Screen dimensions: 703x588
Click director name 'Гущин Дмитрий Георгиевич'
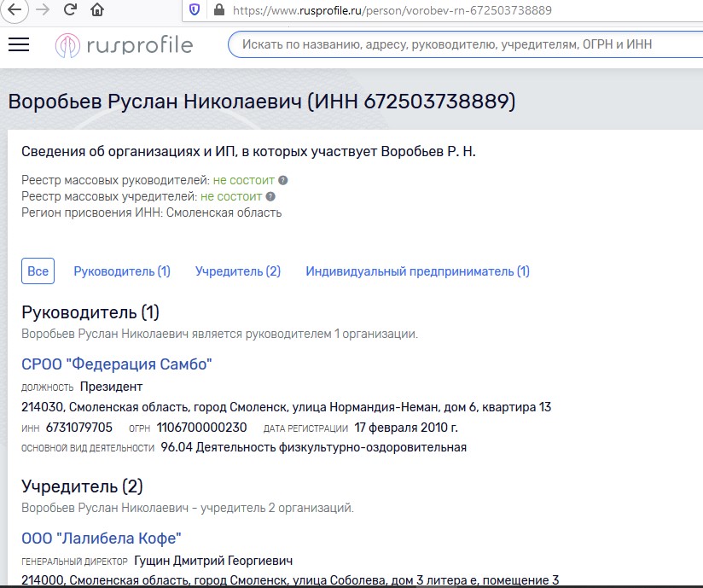213,561
